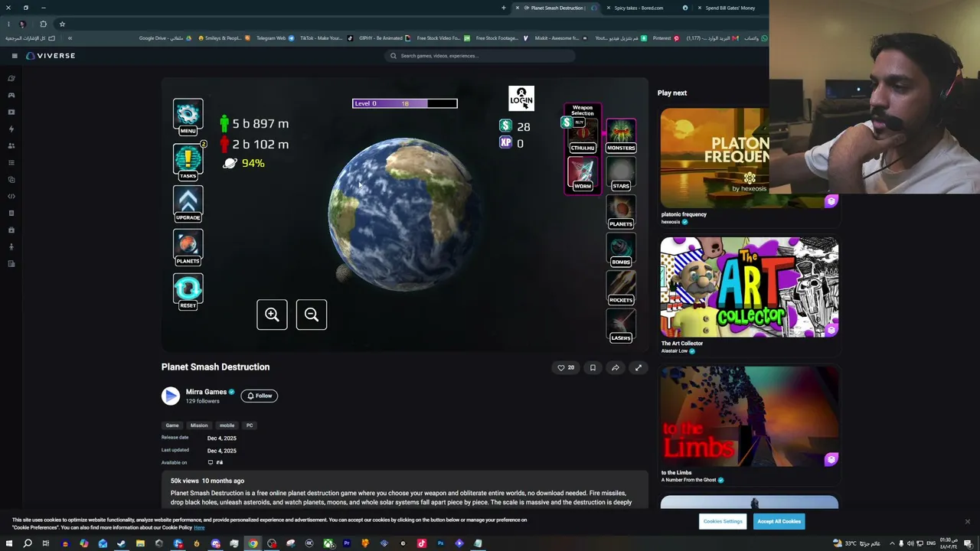Open the Chrome three-dot menu
This screenshot has height=551, width=980.
(8, 24)
